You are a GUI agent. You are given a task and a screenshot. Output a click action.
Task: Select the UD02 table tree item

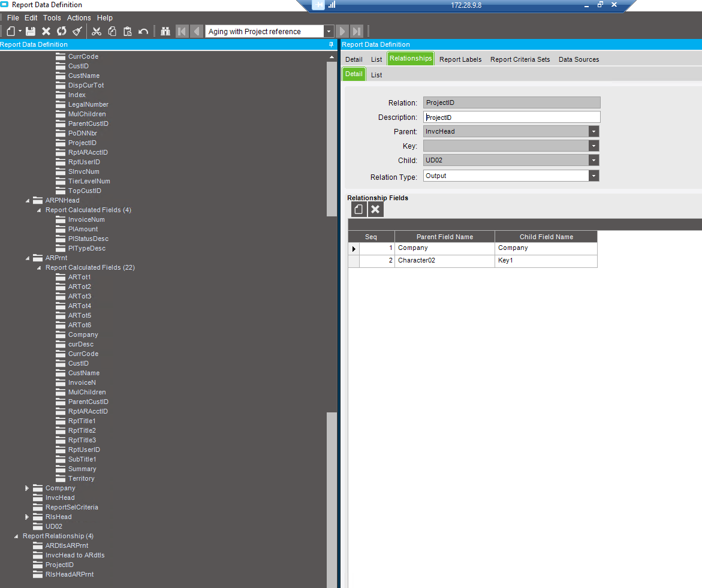tap(54, 527)
